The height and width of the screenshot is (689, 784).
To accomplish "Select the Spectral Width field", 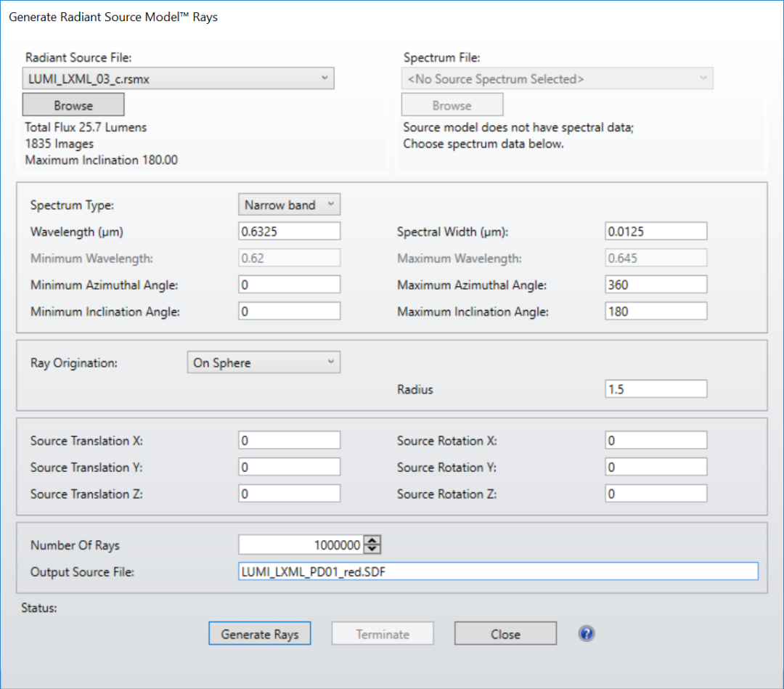I will pyautogui.click(x=656, y=232).
